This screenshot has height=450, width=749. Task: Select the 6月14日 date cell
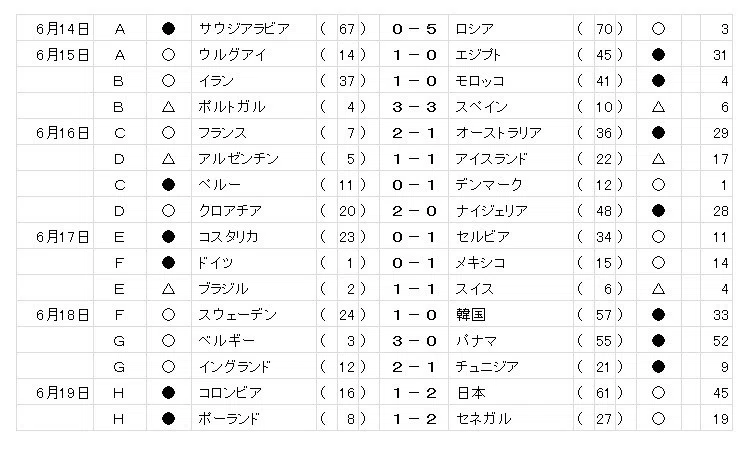point(55,28)
